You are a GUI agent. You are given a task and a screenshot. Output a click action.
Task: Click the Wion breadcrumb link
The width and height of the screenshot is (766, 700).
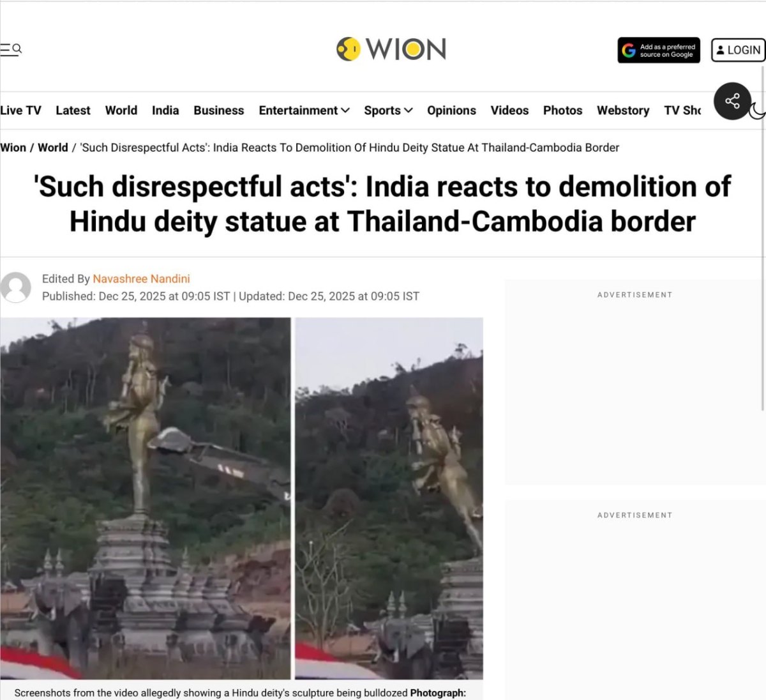pos(13,148)
